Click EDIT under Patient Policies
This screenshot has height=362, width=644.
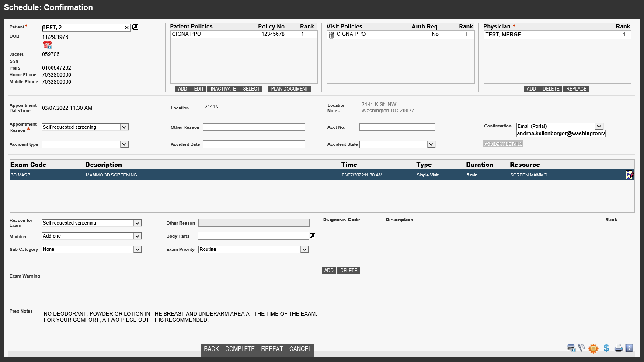199,89
